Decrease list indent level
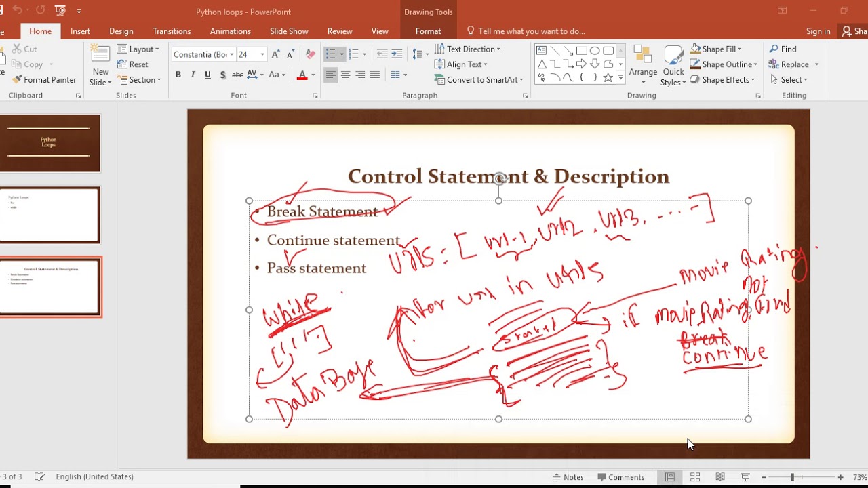The height and width of the screenshot is (488, 868). point(382,54)
